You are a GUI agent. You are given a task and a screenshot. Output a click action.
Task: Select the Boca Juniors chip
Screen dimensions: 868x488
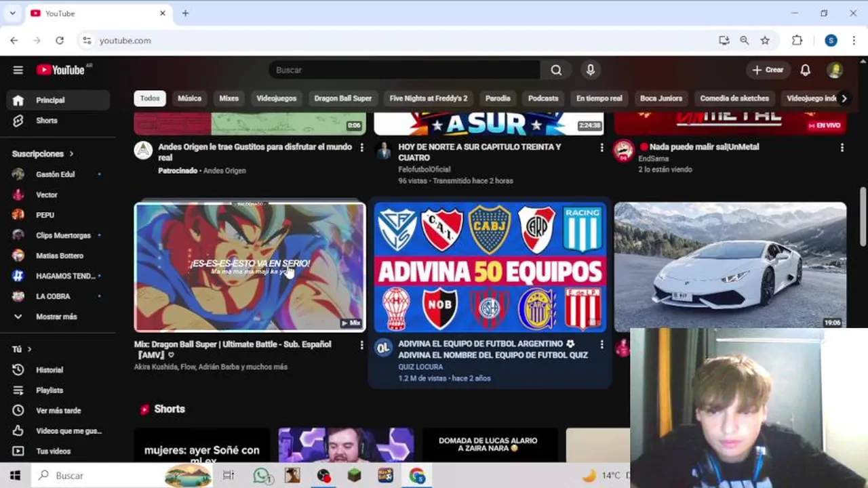click(661, 98)
